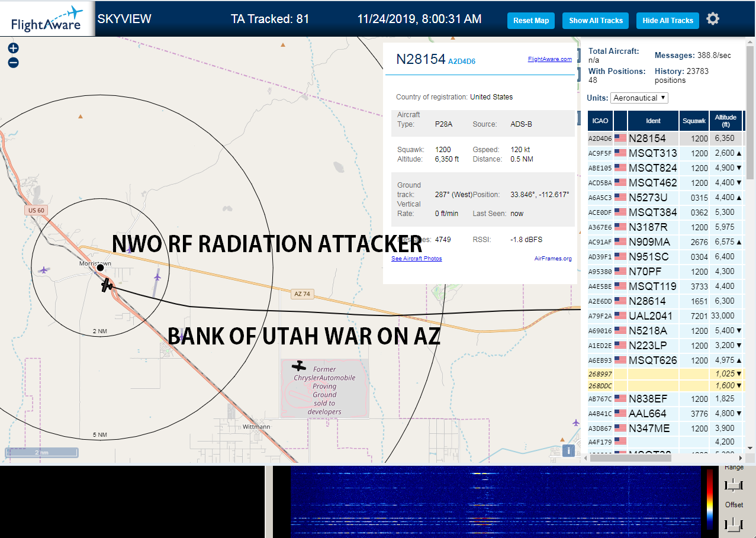Open the AirFrames.org link
Viewport: 756px width, 538px height.
[553, 259]
